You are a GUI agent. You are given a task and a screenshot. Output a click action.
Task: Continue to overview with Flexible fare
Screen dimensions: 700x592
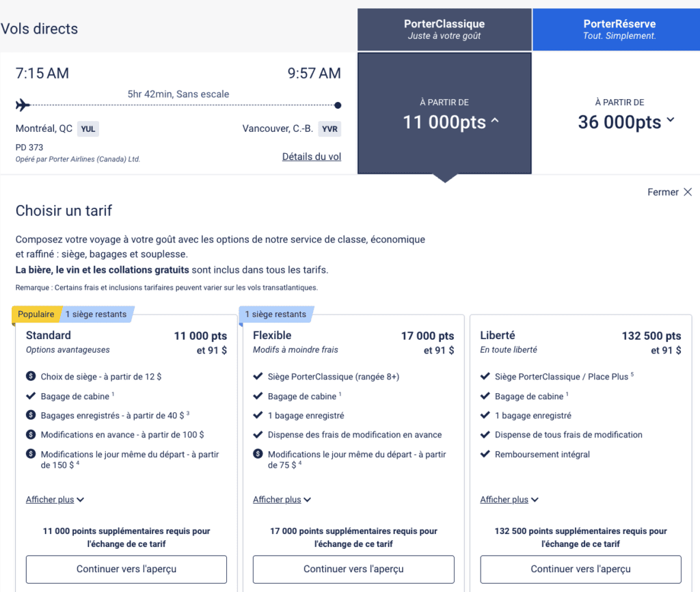coord(353,569)
